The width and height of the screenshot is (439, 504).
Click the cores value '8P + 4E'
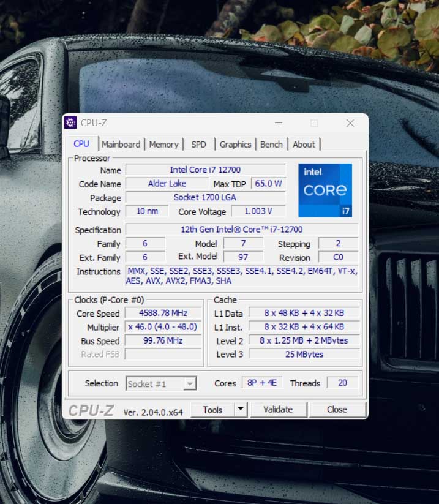pyautogui.click(x=262, y=383)
